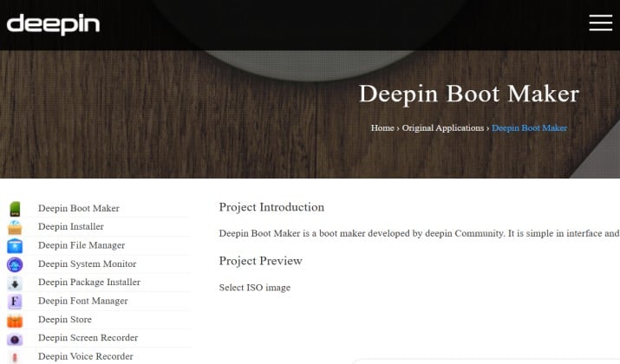The image size is (620, 364).
Task: Click the deepin logo
Action: [54, 24]
